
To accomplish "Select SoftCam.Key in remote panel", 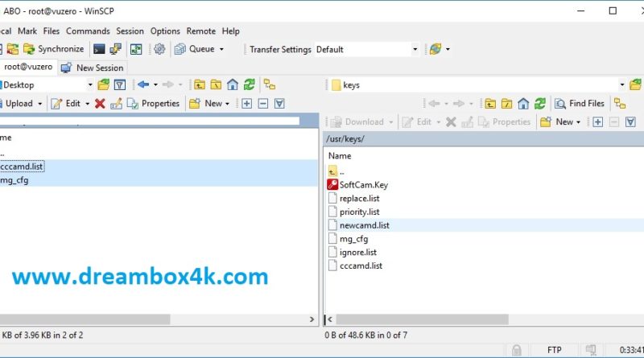I will [364, 185].
